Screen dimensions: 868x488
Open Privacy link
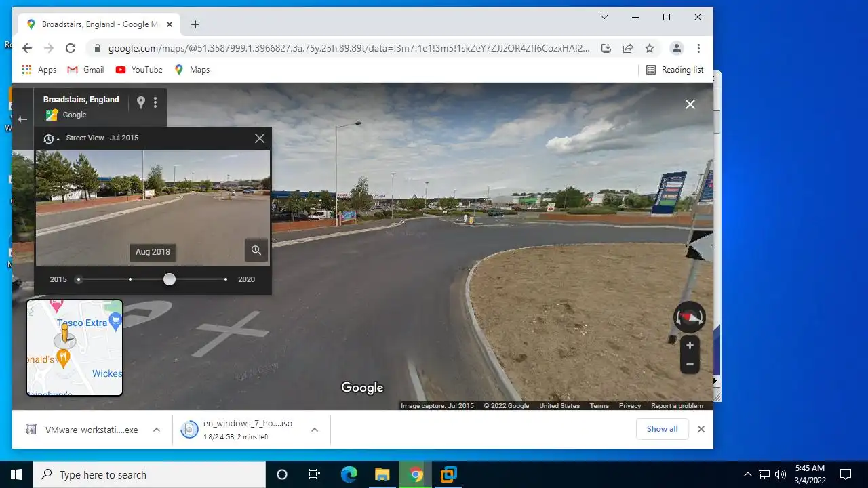629,406
